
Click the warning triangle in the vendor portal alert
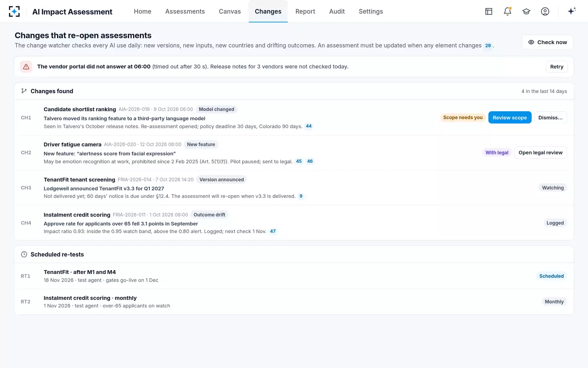[26, 67]
